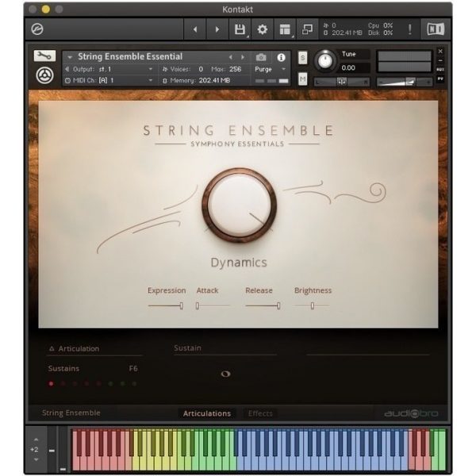Open instrument edit mode with wrench icon
The width and height of the screenshot is (476, 476).
coord(44,56)
